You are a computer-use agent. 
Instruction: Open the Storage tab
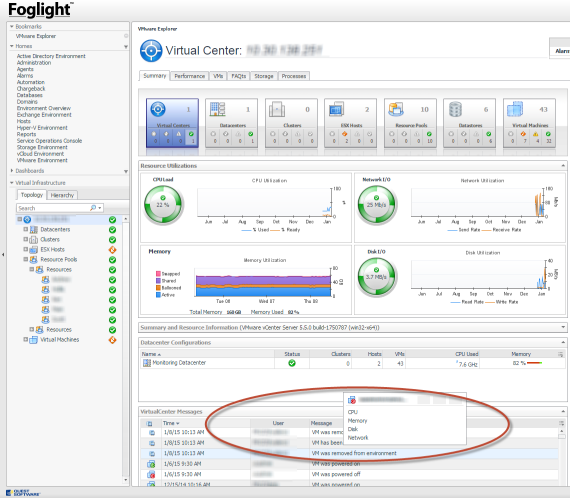(264, 76)
